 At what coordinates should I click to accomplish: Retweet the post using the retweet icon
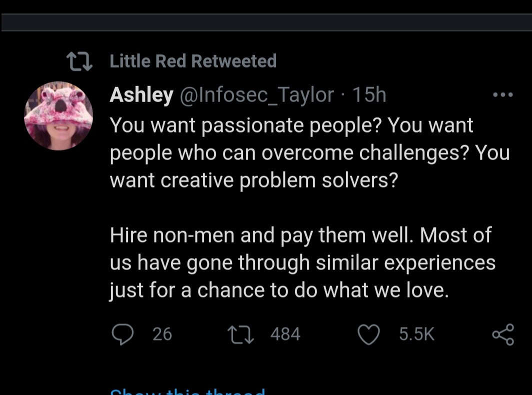click(x=240, y=334)
